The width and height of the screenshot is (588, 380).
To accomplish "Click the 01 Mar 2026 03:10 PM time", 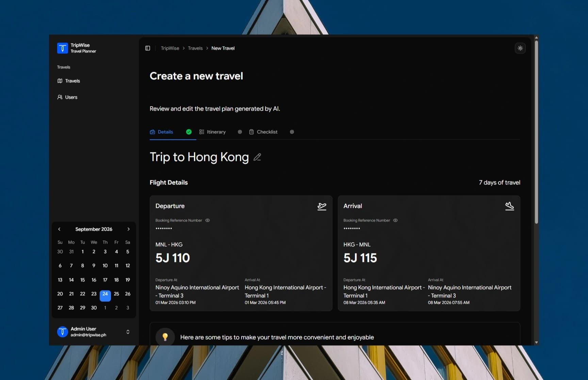I will tap(176, 302).
